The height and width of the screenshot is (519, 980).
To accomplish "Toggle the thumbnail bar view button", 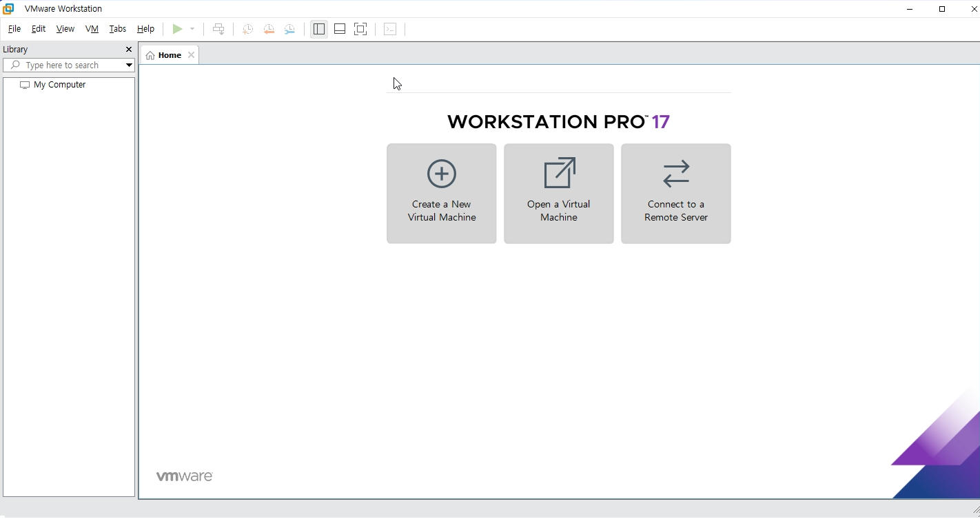I will 340,29.
